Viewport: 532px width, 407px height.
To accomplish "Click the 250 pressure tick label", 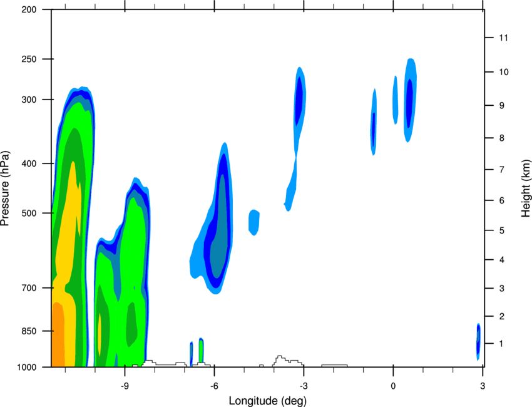I will pos(29,59).
